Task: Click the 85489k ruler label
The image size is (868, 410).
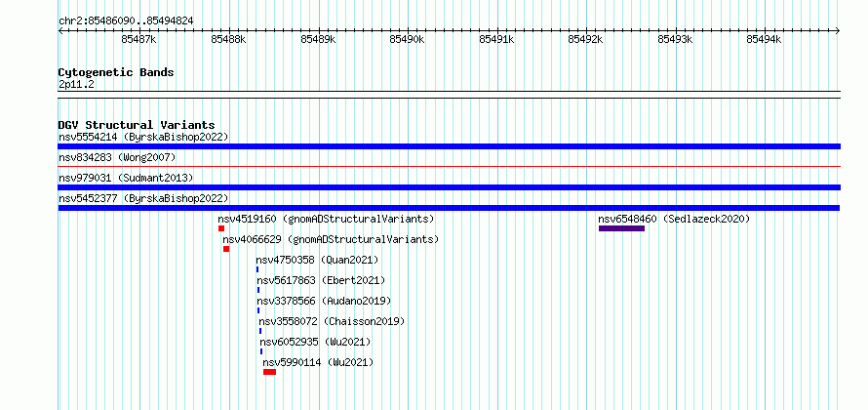Action: click(x=318, y=39)
